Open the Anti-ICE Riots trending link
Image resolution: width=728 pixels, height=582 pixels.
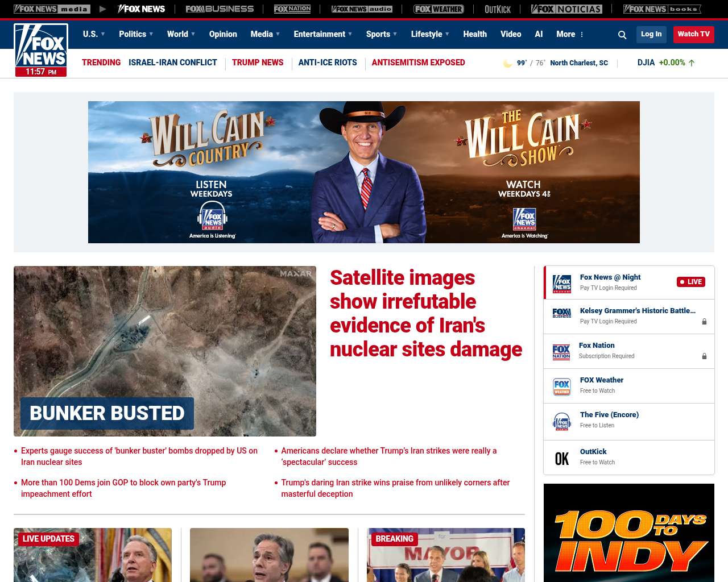pos(328,63)
